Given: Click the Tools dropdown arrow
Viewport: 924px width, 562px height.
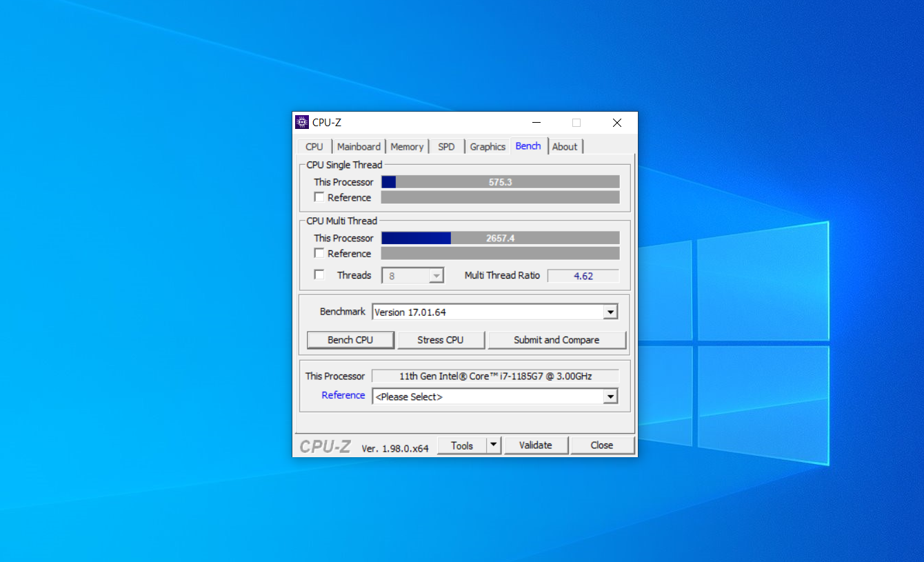Looking at the screenshot, I should point(494,445).
